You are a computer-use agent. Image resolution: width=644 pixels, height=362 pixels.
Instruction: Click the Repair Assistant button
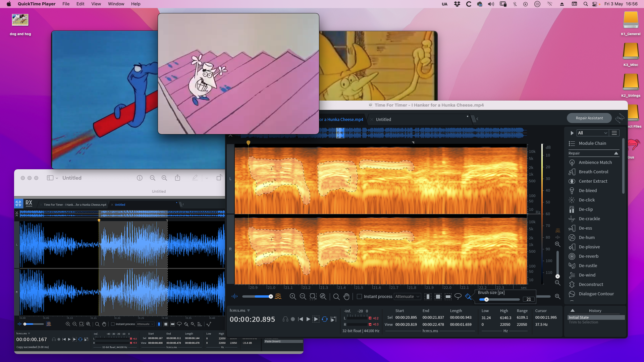coord(589,118)
